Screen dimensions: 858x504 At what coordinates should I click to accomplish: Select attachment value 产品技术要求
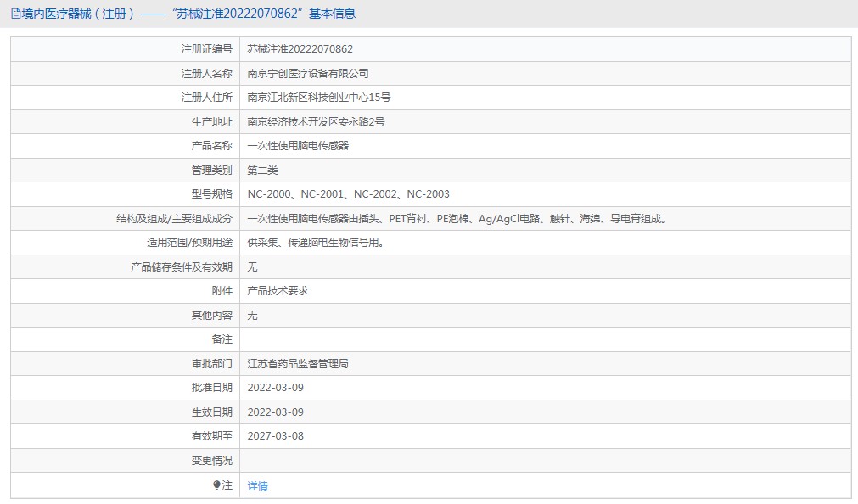pos(278,291)
